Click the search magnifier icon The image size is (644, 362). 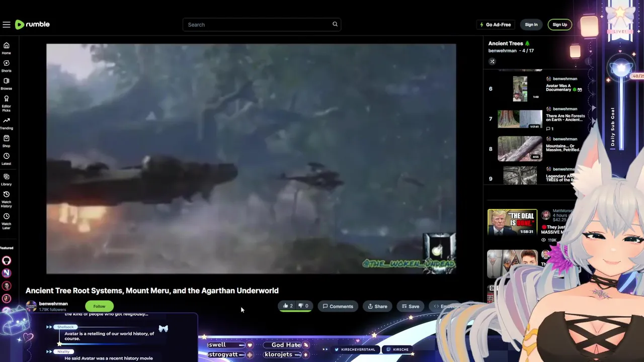(x=335, y=24)
